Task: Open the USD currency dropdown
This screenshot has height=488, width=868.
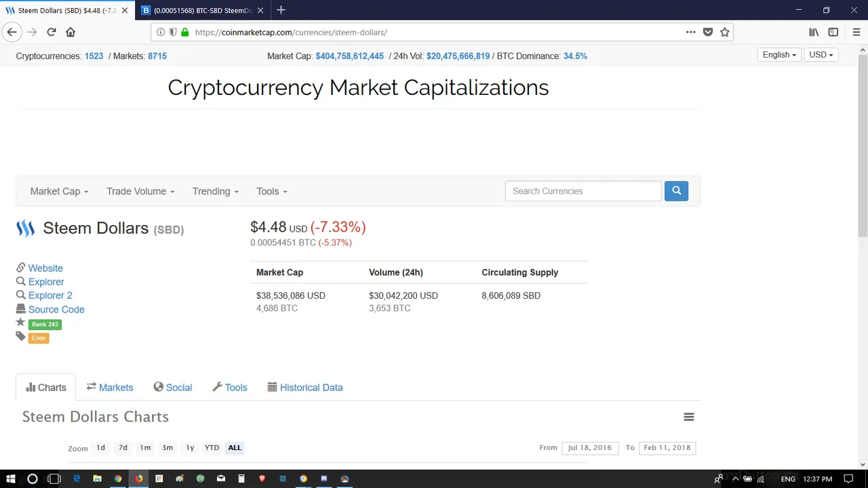Action: point(821,55)
